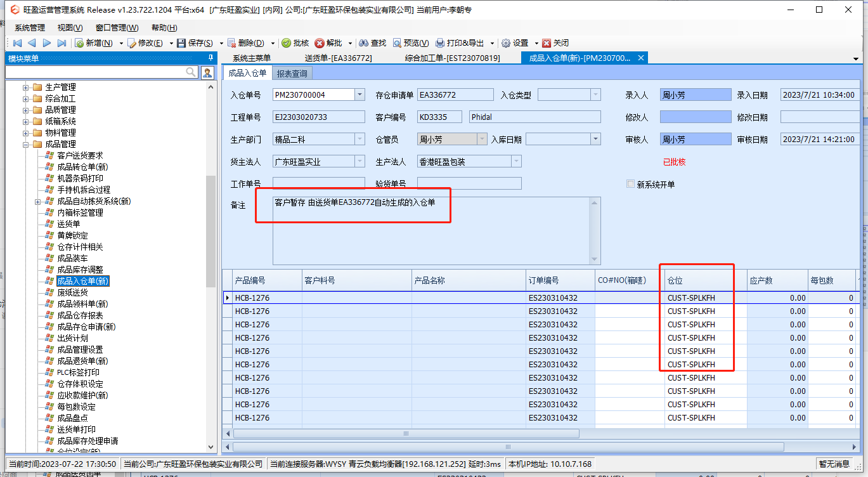
Task: Click the 批核 approve toolbar button
Action: pyautogui.click(x=295, y=43)
